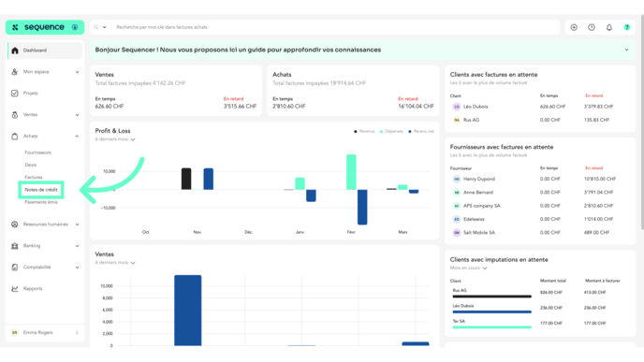Screen dimensions: 644x362
Task: Toggle Dépenses legend entry
Action: (391, 131)
